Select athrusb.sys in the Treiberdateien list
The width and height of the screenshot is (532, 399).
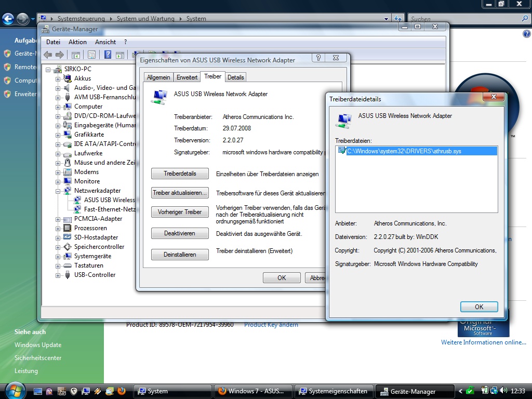(x=417, y=151)
